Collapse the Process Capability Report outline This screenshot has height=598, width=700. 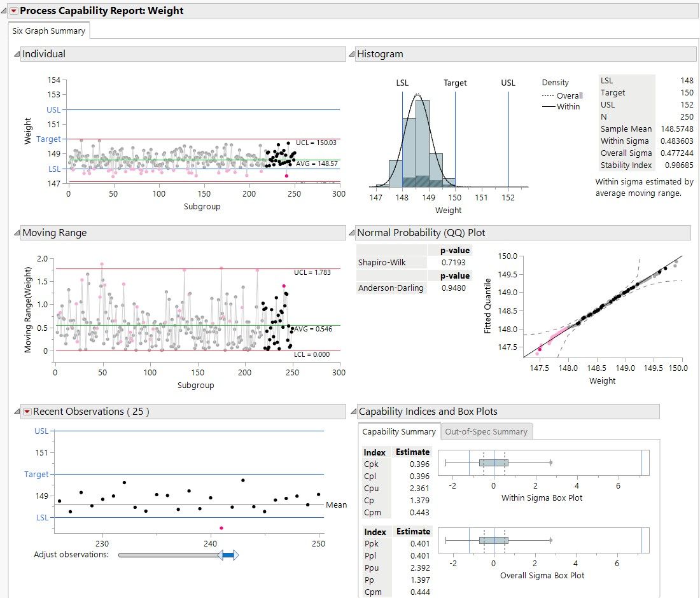pyautogui.click(x=4, y=10)
